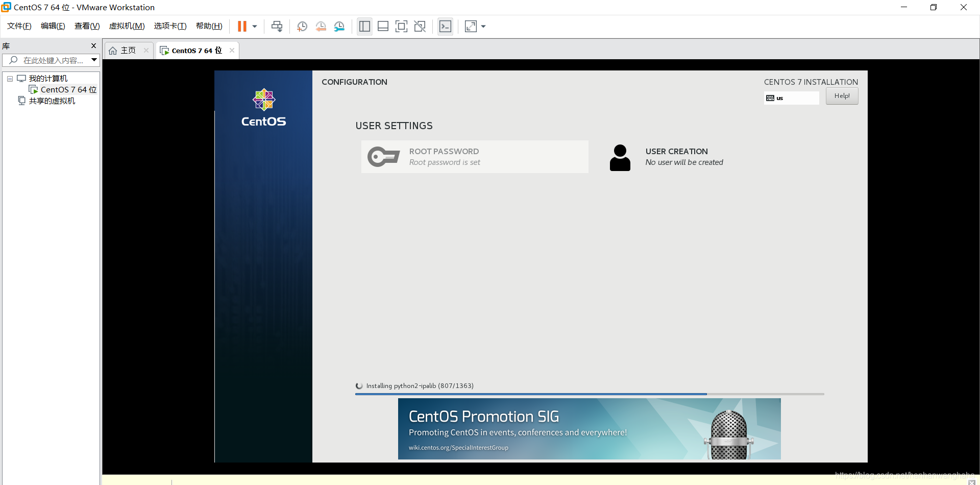Toggle the thumbnail bar view icon
980x485 pixels.
[383, 27]
